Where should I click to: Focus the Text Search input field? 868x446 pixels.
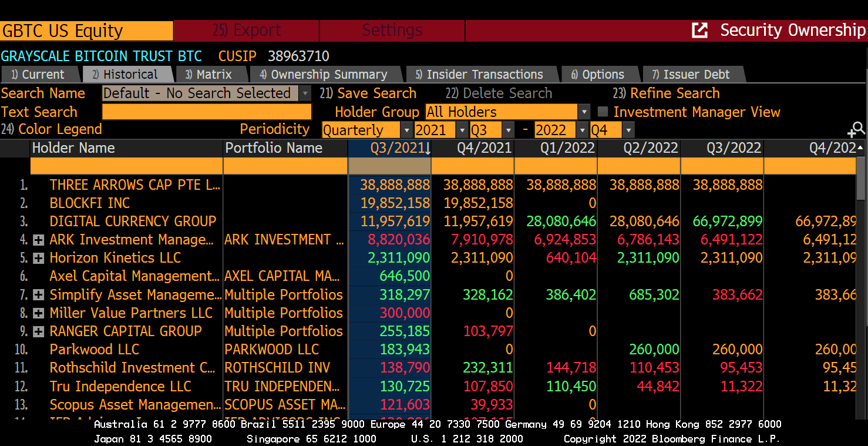pyautogui.click(x=207, y=112)
